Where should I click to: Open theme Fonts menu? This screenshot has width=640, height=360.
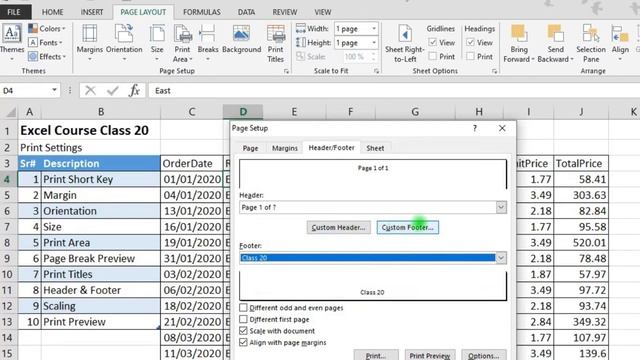[x=45, y=42]
